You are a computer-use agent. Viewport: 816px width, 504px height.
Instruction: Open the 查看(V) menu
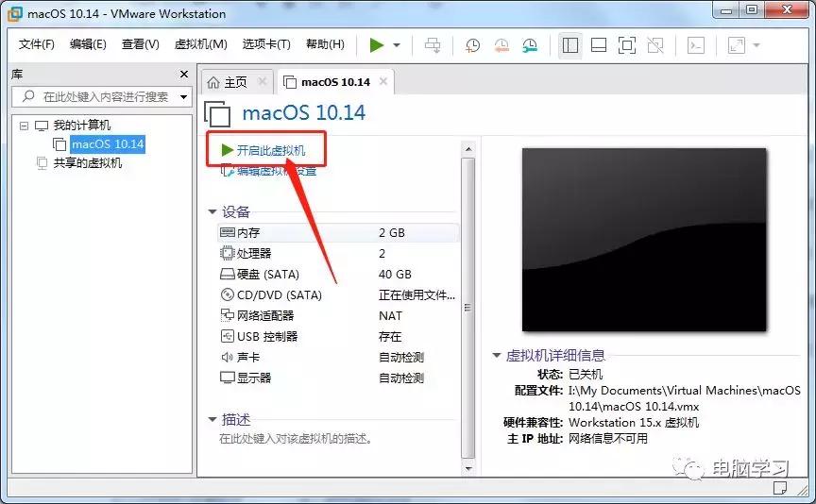[x=140, y=44]
